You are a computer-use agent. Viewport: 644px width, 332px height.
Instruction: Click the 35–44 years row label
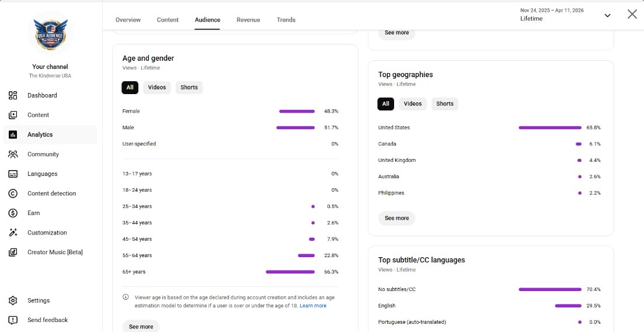click(x=137, y=223)
